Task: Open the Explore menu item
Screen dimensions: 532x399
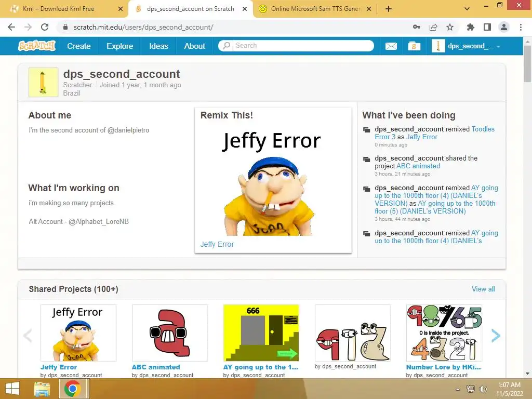Action: (120, 46)
